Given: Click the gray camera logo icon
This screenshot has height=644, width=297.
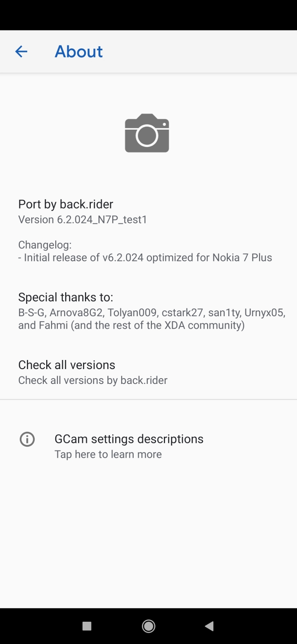Looking at the screenshot, I should point(147,133).
